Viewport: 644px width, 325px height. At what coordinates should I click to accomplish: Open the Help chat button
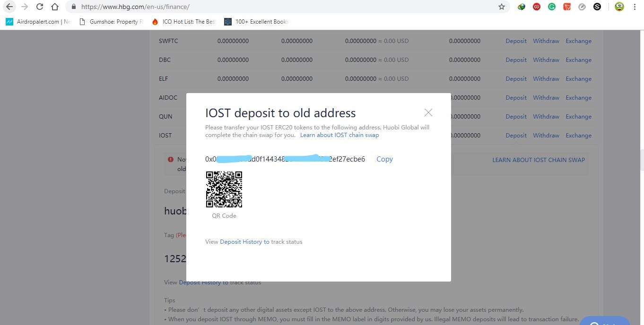(x=605, y=321)
